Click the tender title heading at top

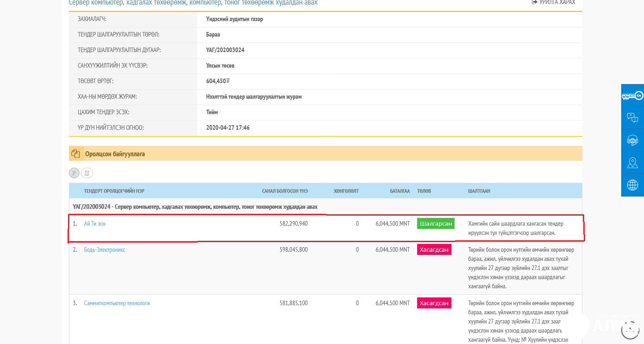tap(193, 3)
